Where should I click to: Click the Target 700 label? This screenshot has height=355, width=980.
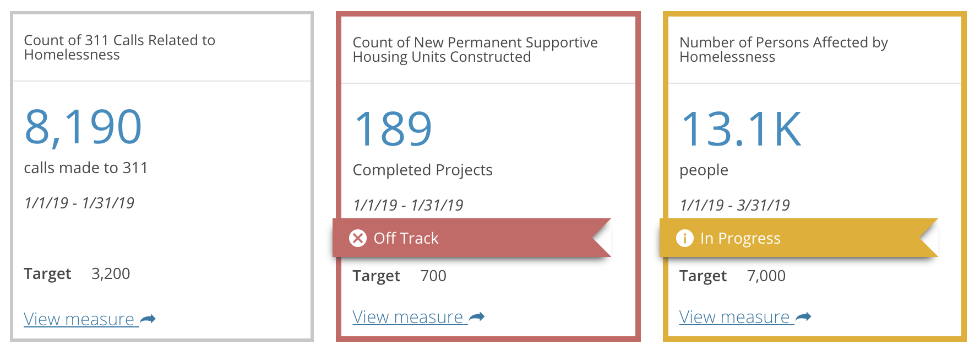click(x=400, y=276)
